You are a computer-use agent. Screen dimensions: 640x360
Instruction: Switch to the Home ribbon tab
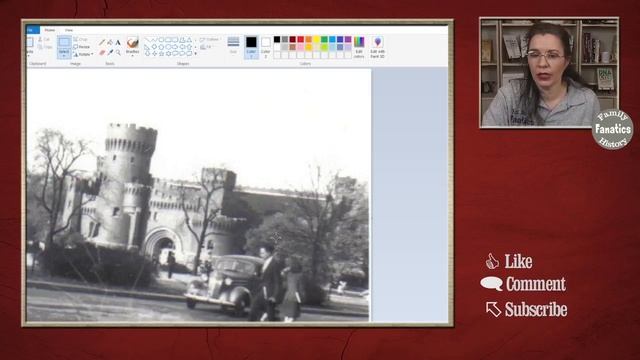(50, 30)
